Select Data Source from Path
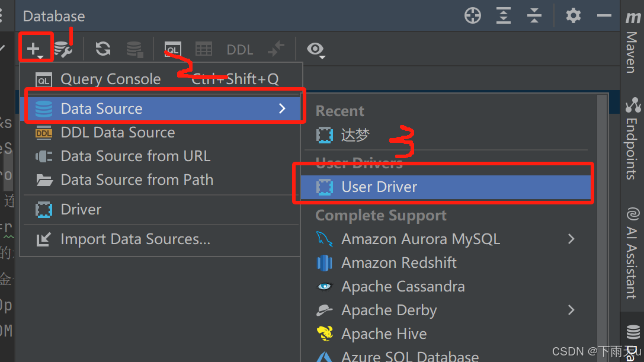Viewport: 644px width, 362px height. pyautogui.click(x=161, y=180)
